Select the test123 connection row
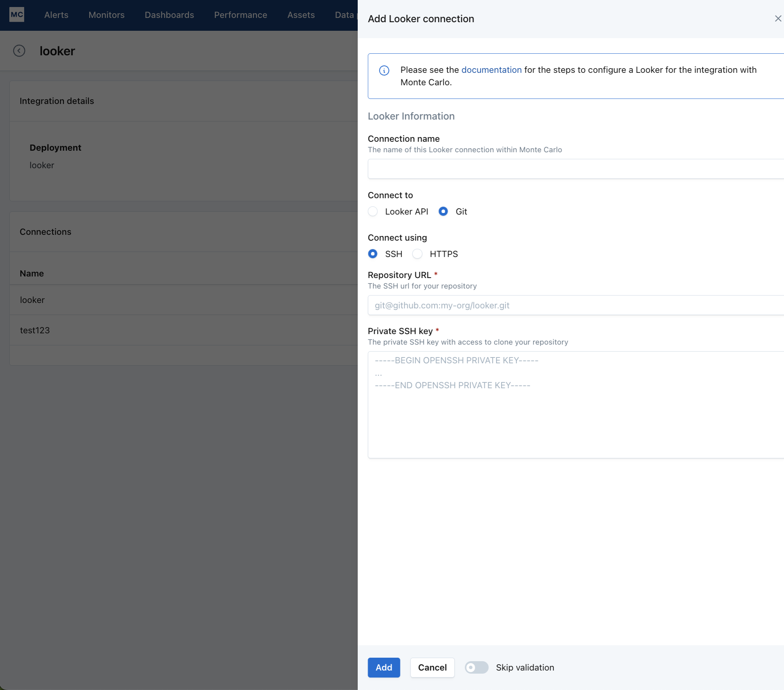The width and height of the screenshot is (784, 690). tap(184, 330)
